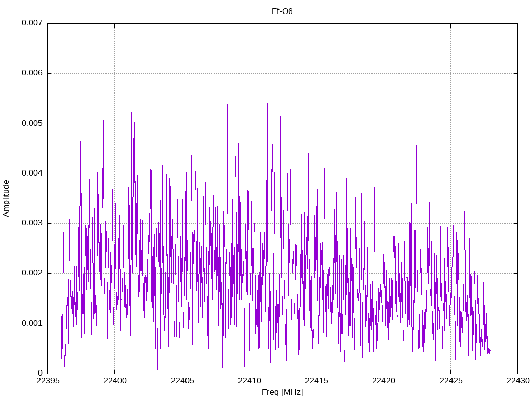Image resolution: width=532 pixels, height=399 pixels.
Task: Click the Y-axis tick 0.006
Action: coord(32,73)
